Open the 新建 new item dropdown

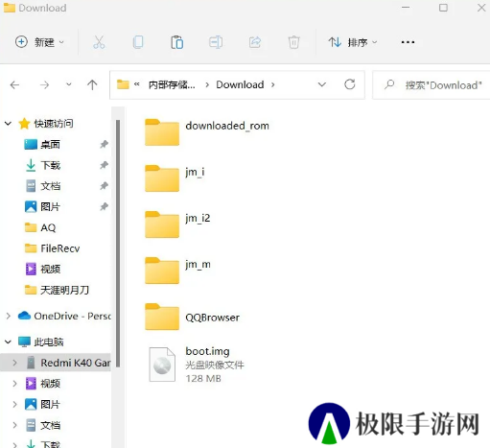coord(39,42)
